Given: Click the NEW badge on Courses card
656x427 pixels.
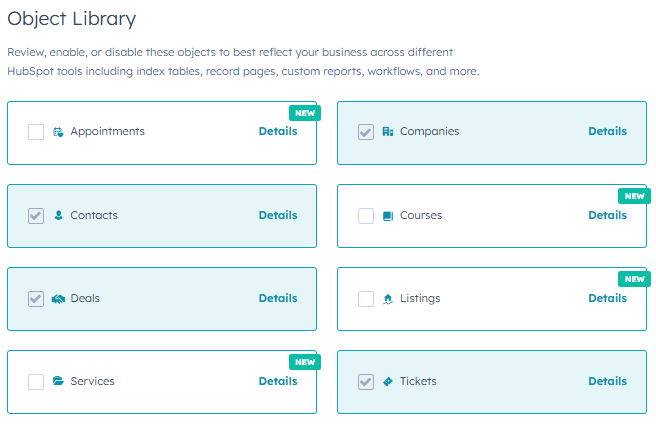Looking at the screenshot, I should (634, 196).
